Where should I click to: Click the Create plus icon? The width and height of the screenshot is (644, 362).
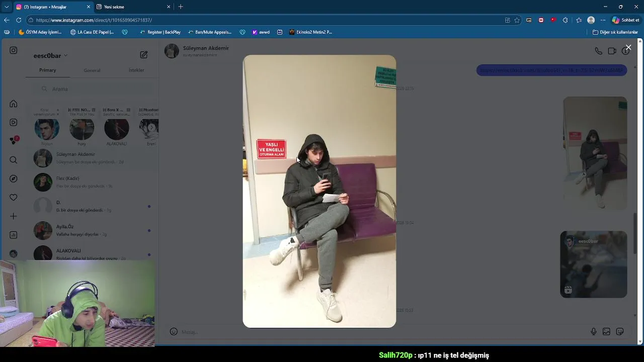coord(14,216)
